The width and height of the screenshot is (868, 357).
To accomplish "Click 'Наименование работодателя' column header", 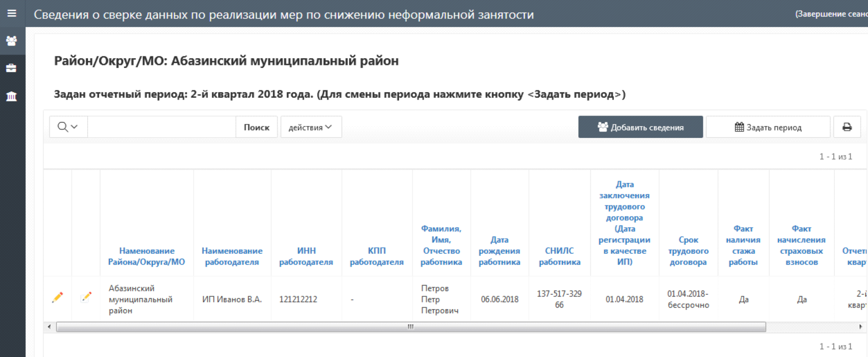I will pyautogui.click(x=232, y=256).
